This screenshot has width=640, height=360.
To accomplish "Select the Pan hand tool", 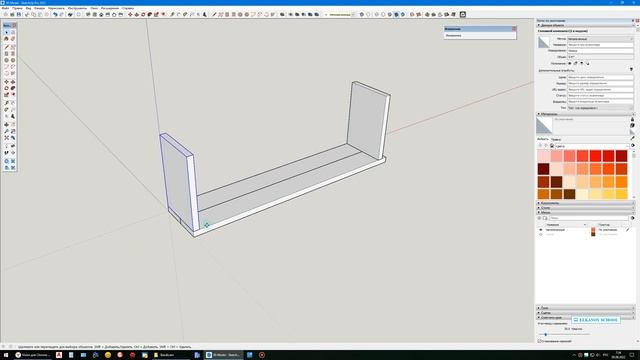I will pos(13,124).
